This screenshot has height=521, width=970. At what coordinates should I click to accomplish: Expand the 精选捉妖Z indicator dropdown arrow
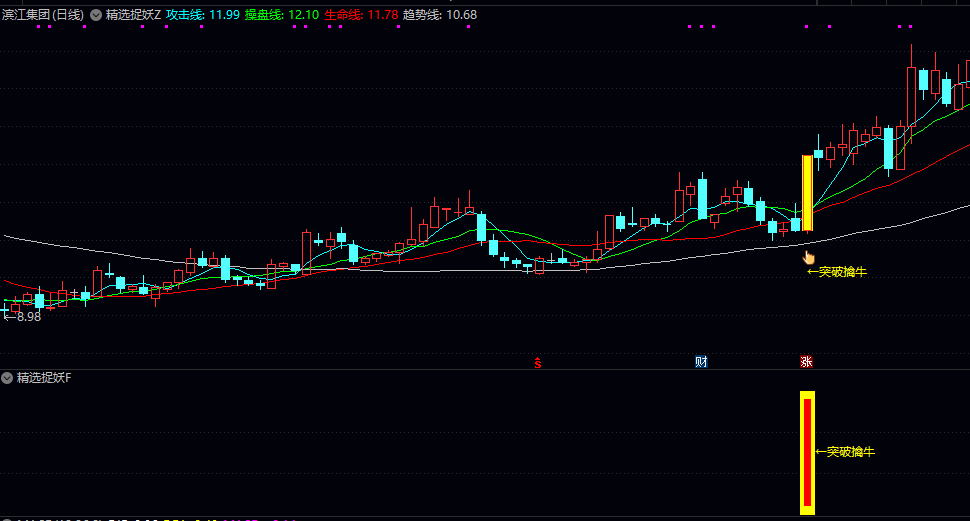96,15
